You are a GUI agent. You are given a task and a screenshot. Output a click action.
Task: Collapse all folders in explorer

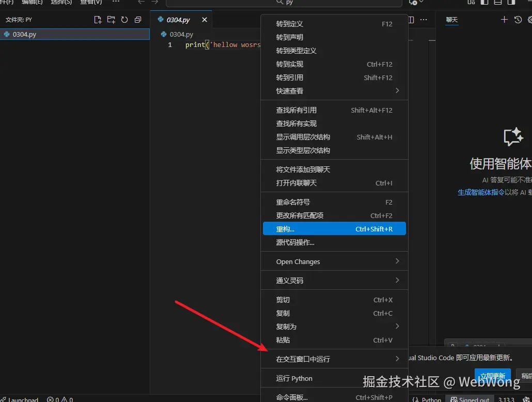(x=138, y=20)
